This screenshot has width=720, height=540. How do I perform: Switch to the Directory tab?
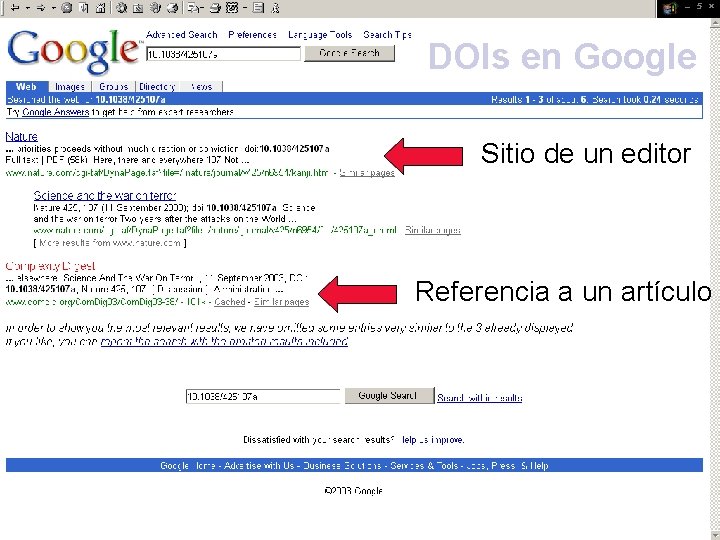[x=157, y=87]
